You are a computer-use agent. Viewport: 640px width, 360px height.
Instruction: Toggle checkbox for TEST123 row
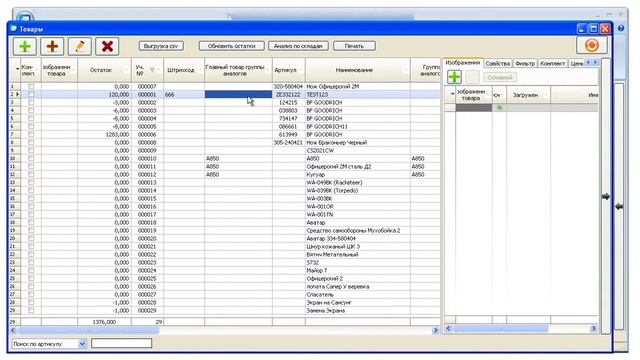(31, 94)
